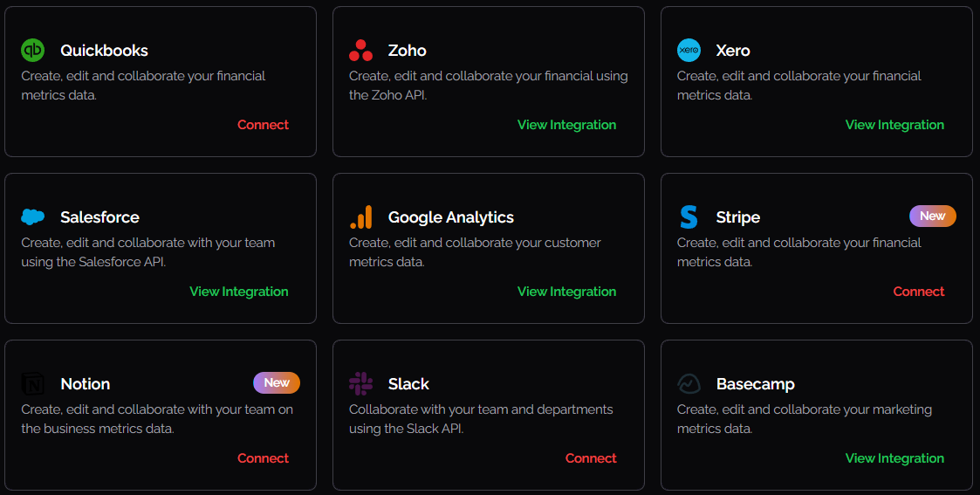Connect the Stripe integration

tap(919, 292)
